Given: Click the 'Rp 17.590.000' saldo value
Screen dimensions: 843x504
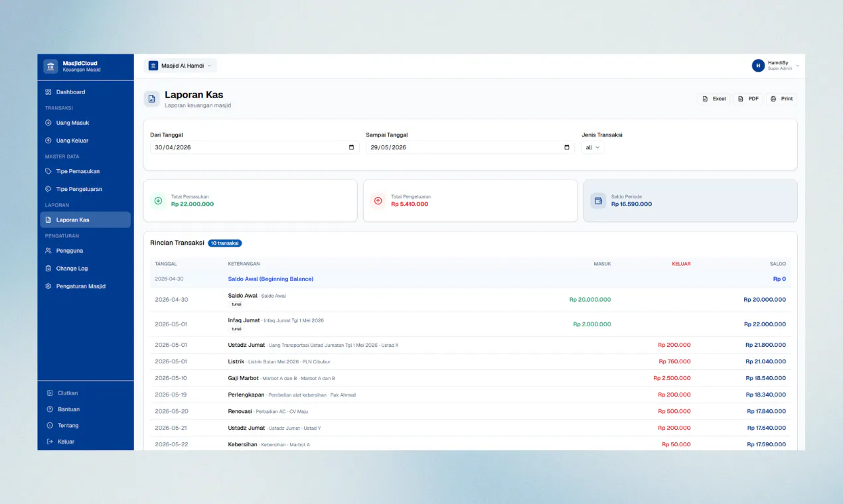Looking at the screenshot, I should tap(766, 444).
